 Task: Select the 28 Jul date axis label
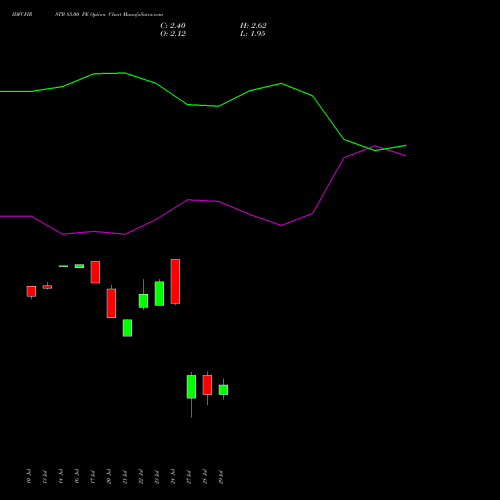pos(205,476)
